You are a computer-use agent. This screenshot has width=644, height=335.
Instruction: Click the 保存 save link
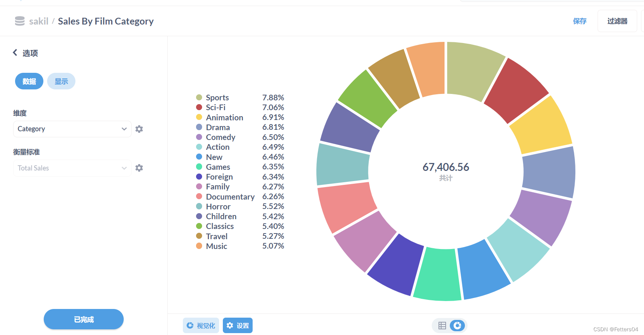580,21
